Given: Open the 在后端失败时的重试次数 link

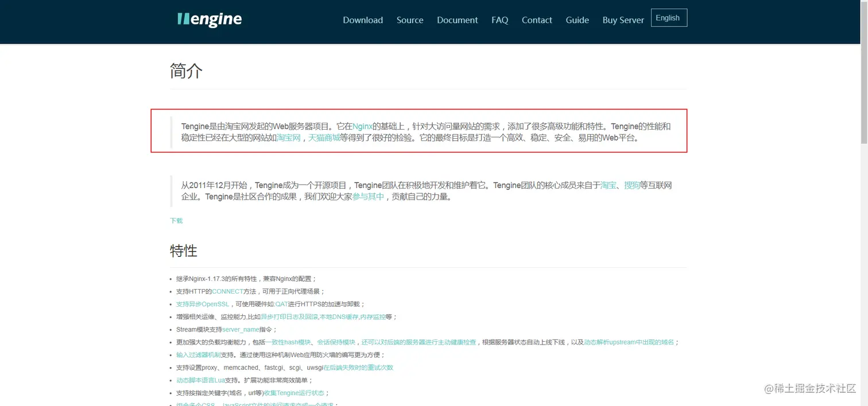Looking at the screenshot, I should coord(358,368).
